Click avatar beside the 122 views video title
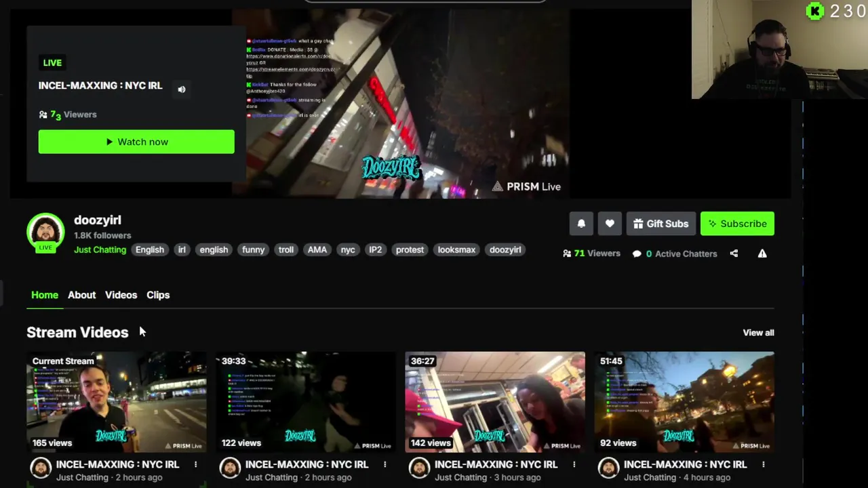Image resolution: width=868 pixels, height=488 pixels. coord(230,468)
